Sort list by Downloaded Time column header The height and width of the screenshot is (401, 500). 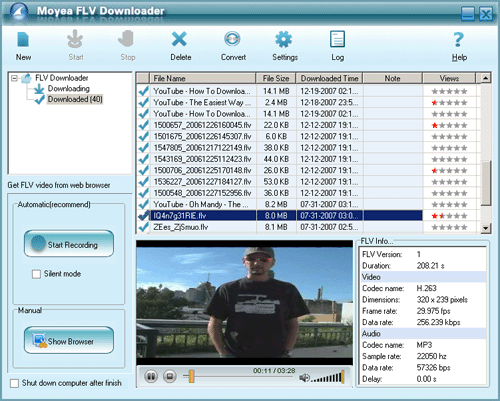pos(330,78)
